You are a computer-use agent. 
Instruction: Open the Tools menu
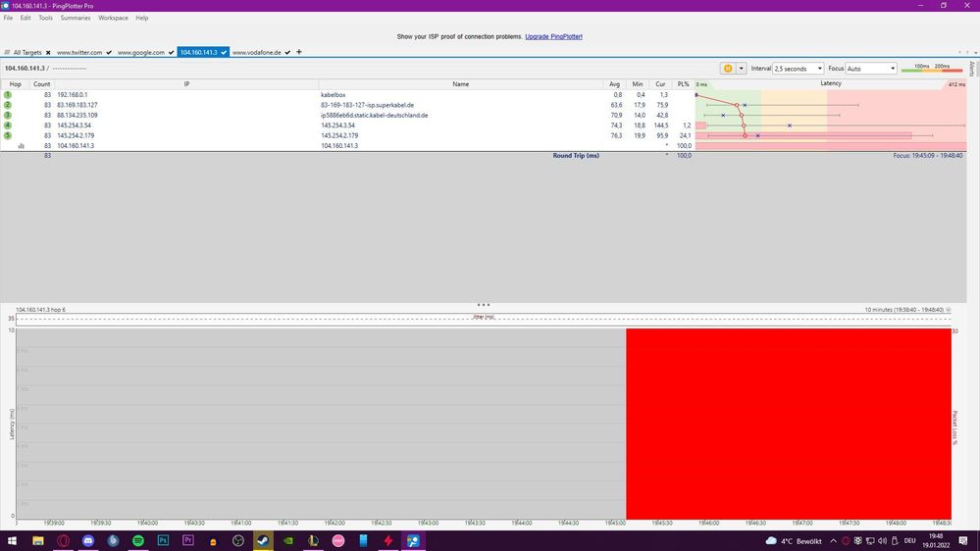tap(46, 18)
